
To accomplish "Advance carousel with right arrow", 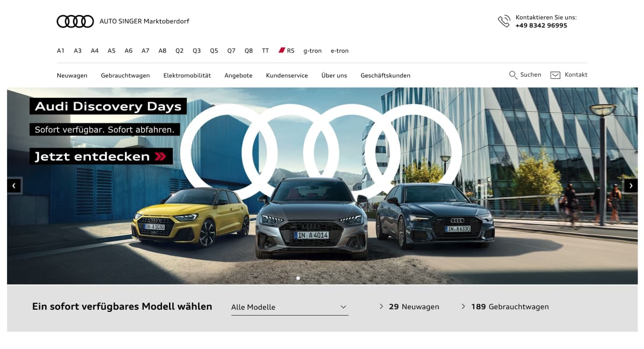I will click(631, 186).
